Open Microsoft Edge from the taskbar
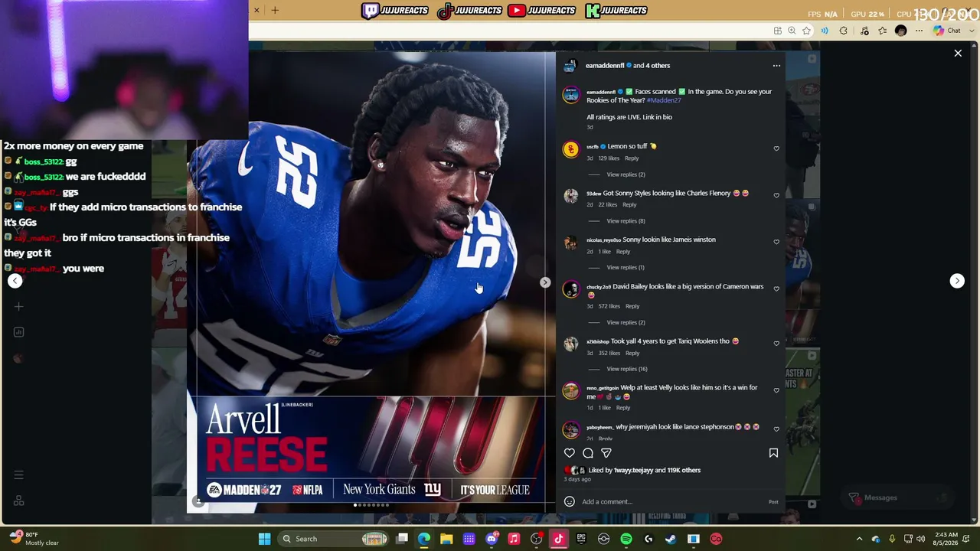This screenshot has height=551, width=980. pos(424,539)
